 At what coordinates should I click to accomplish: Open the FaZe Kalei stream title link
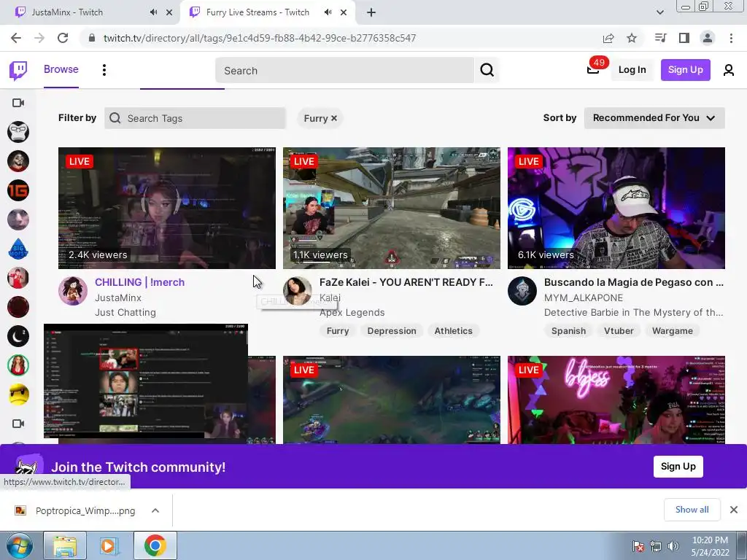coord(406,282)
